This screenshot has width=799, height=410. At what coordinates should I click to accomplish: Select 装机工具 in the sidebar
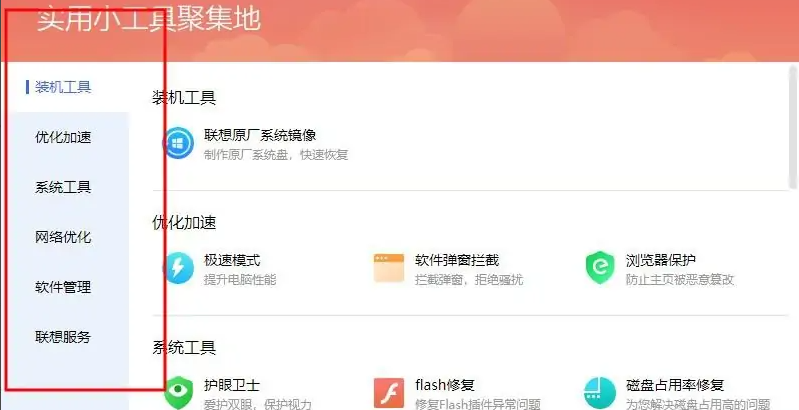pos(63,87)
